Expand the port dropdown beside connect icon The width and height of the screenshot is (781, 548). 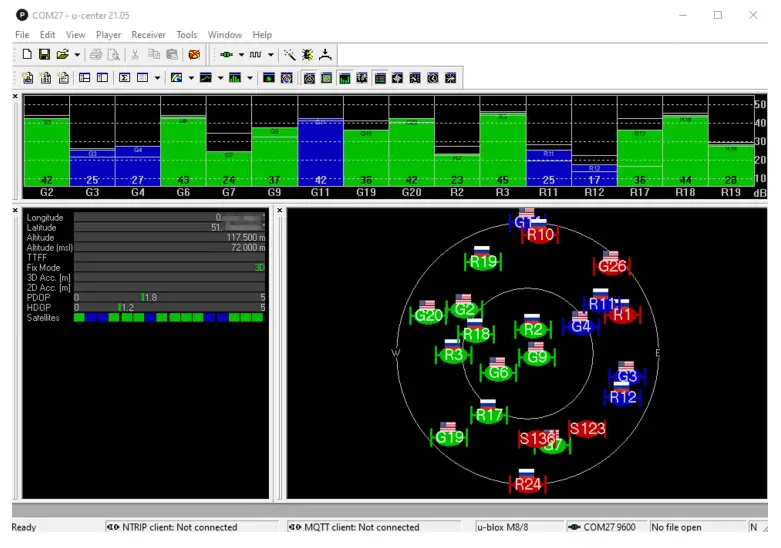point(240,54)
